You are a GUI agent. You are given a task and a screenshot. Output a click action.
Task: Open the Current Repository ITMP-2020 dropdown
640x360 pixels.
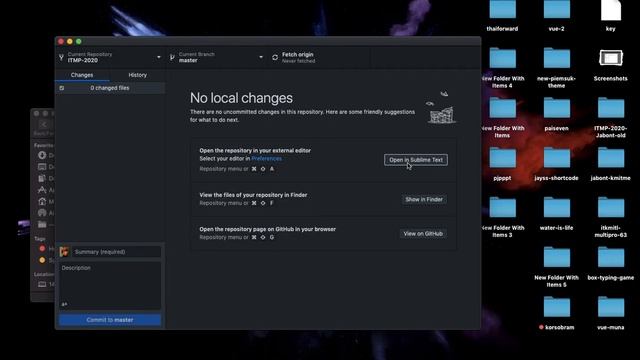110,58
